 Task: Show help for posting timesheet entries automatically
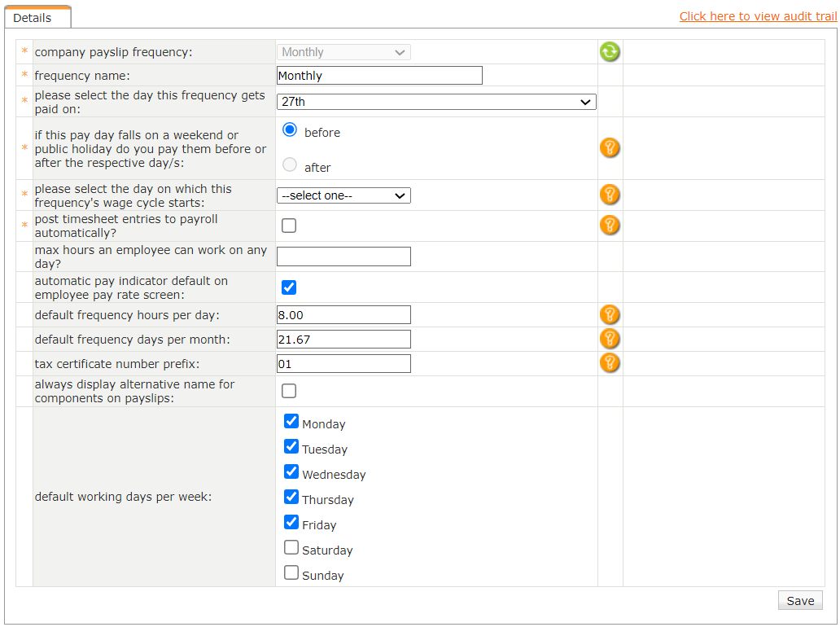[610, 226]
